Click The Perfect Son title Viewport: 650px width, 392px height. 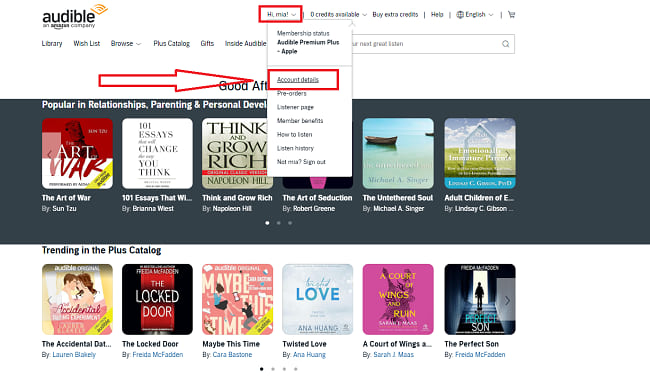point(471,344)
